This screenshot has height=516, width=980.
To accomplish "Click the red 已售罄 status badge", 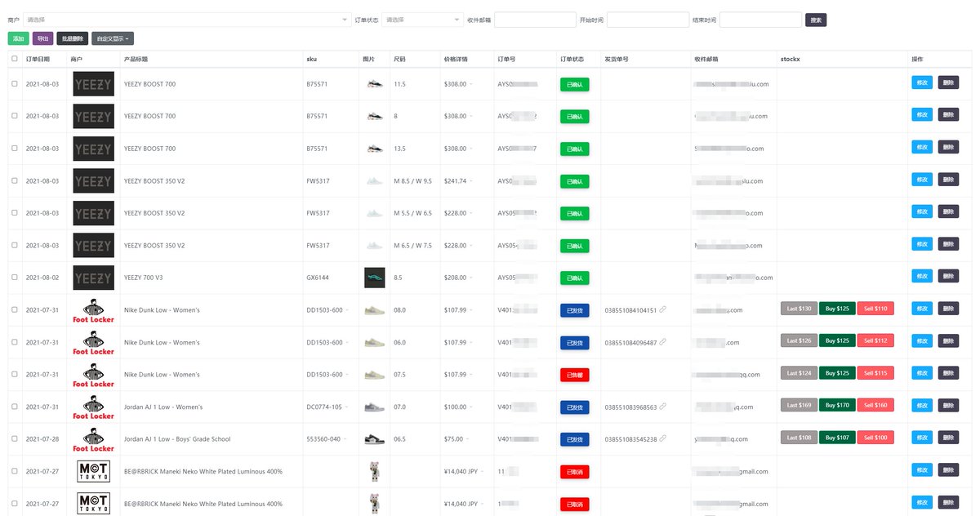I will pyautogui.click(x=575, y=375).
